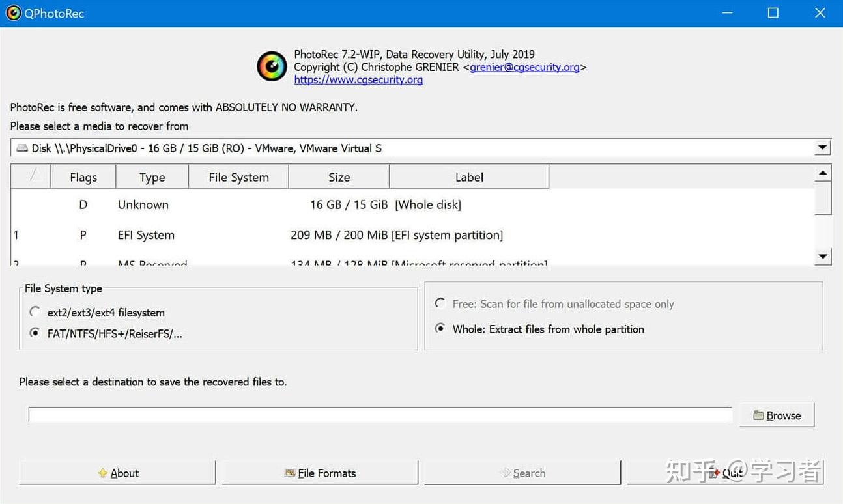Click the star icon on About button
The width and height of the screenshot is (843, 504).
click(103, 473)
